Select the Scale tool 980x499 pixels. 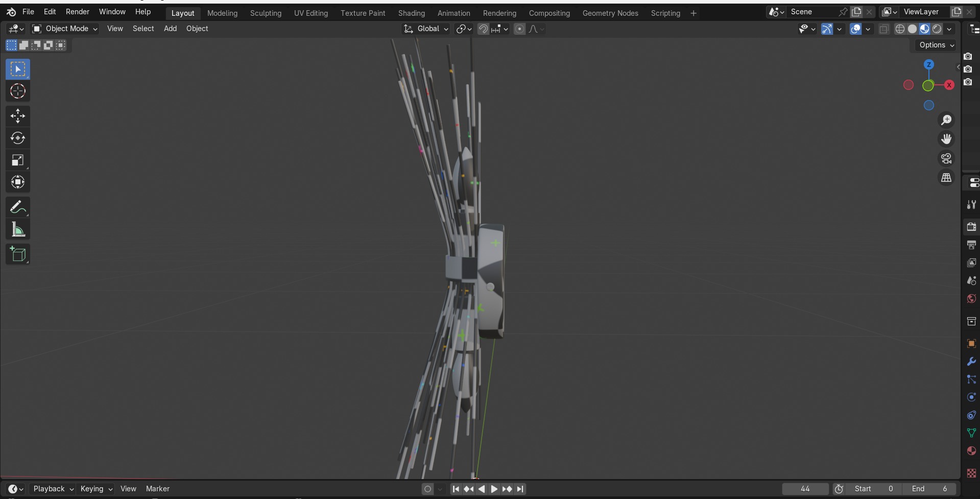(18, 160)
